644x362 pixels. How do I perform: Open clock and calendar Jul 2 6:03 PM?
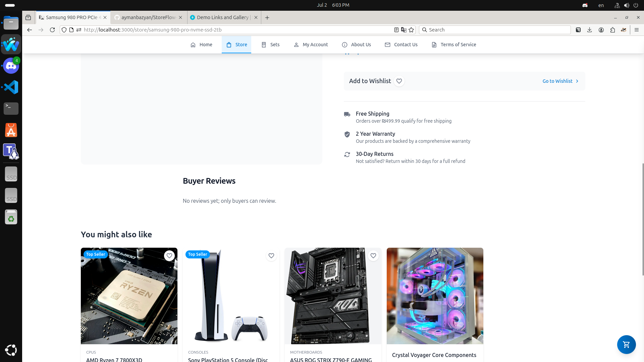333,5
